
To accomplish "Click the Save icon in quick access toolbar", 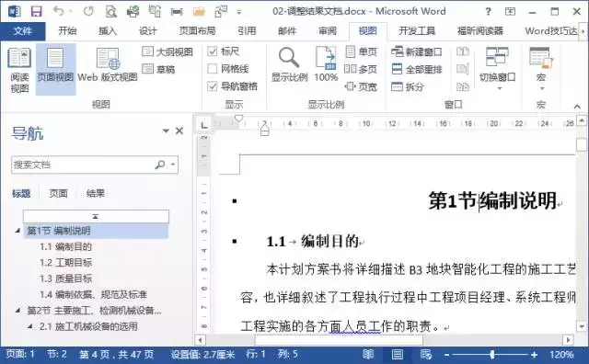I will click(36, 12).
